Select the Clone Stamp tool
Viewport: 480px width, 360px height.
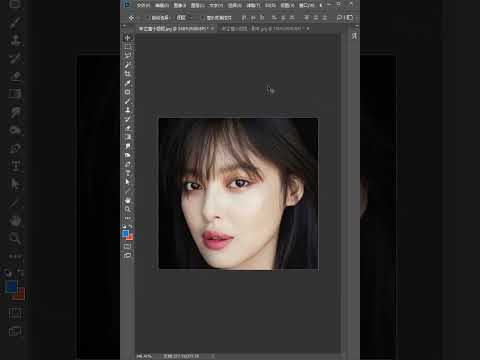(127, 110)
